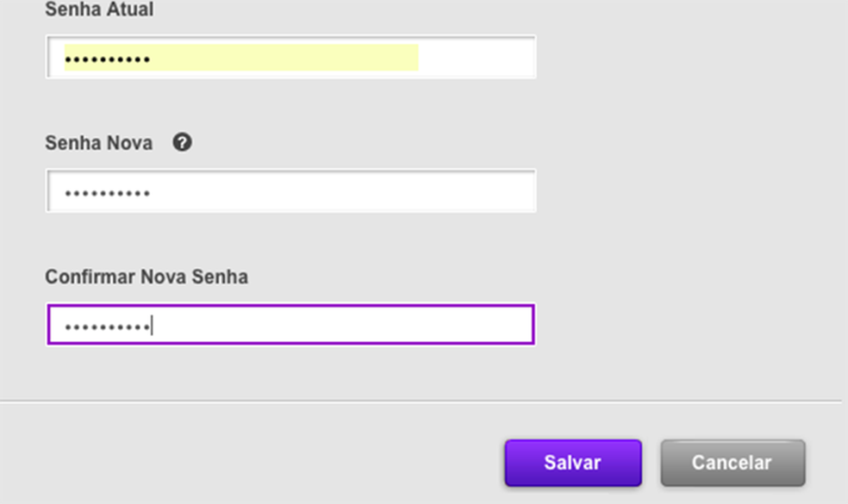Click the "Senha Nova" label text

(x=98, y=143)
